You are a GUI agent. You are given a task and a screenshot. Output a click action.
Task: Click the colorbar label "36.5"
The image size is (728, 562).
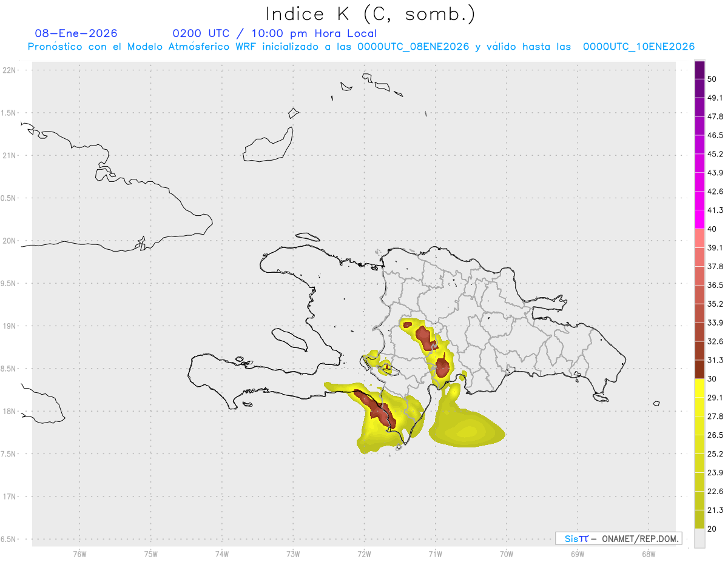click(x=715, y=285)
